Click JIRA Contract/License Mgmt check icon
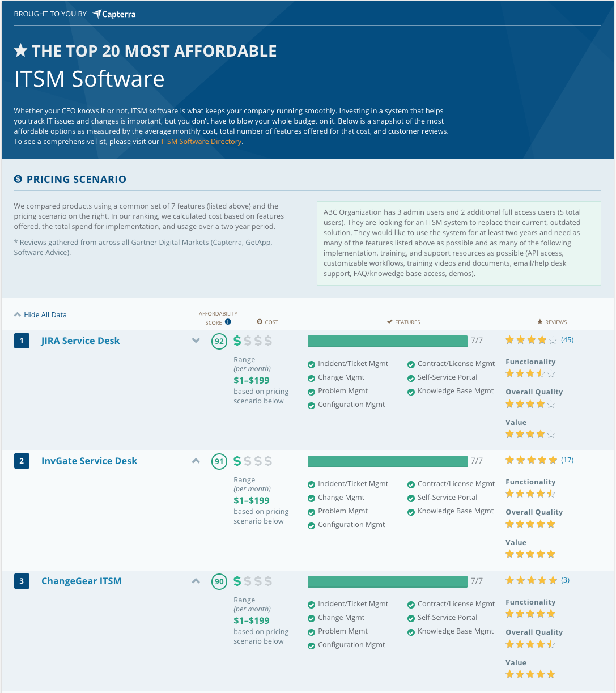Image resolution: width=616 pixels, height=693 pixels. [411, 364]
